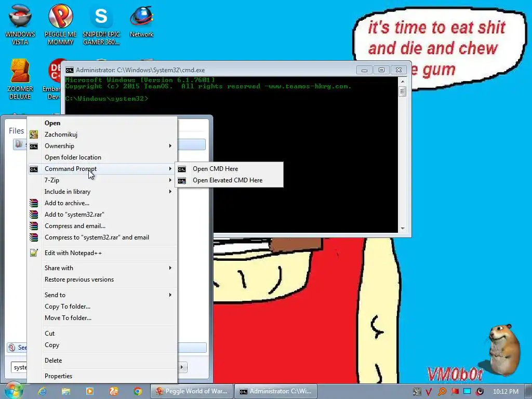Select Restore previous versions
The width and height of the screenshot is (532, 399).
click(102, 280)
